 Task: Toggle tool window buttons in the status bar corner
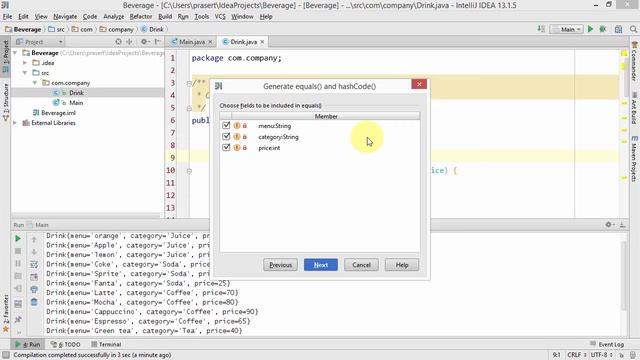pos(5,355)
